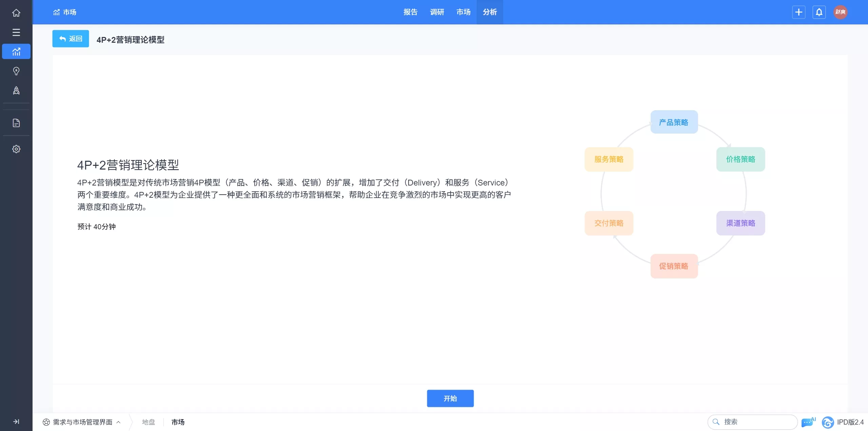Open the hamburger menu icon in the sidebar
Screen dimensions: 868x431
(x=16, y=32)
